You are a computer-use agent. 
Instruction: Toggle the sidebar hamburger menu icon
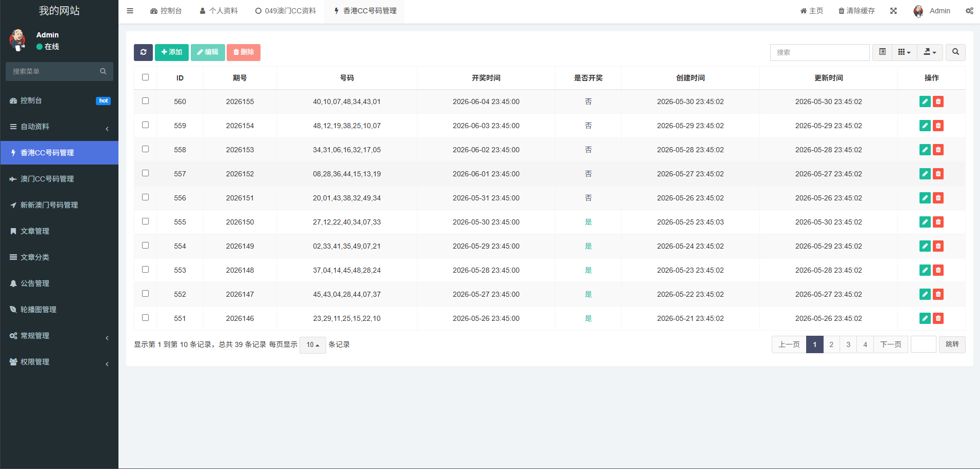130,11
